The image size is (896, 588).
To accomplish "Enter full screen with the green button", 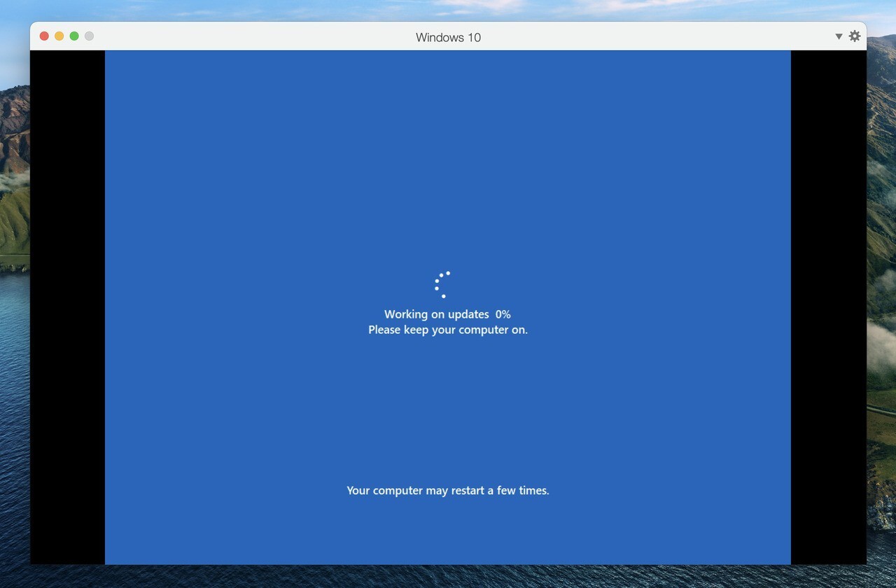I will (x=74, y=36).
